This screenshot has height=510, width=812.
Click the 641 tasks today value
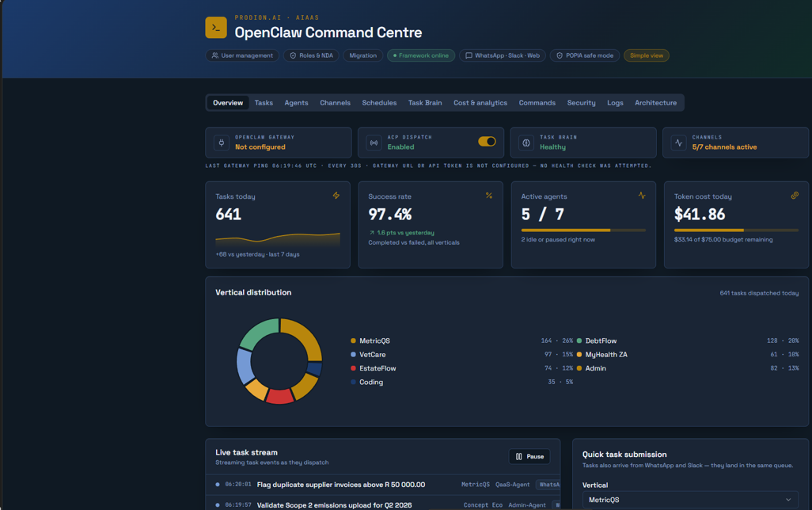coord(229,214)
